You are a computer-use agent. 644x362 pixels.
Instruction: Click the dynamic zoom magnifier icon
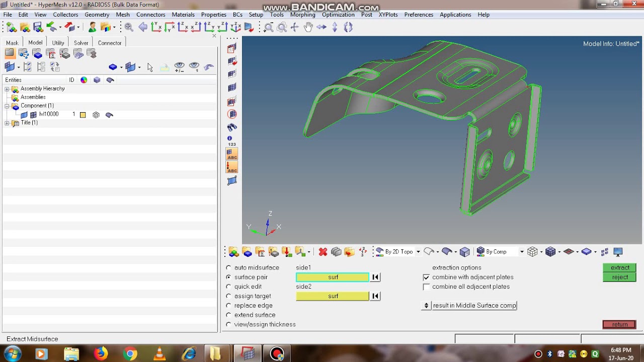269,28
